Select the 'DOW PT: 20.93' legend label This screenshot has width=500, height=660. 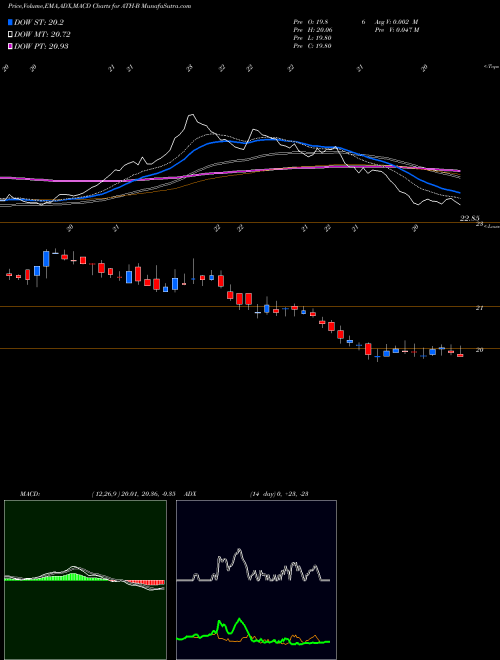[41, 46]
